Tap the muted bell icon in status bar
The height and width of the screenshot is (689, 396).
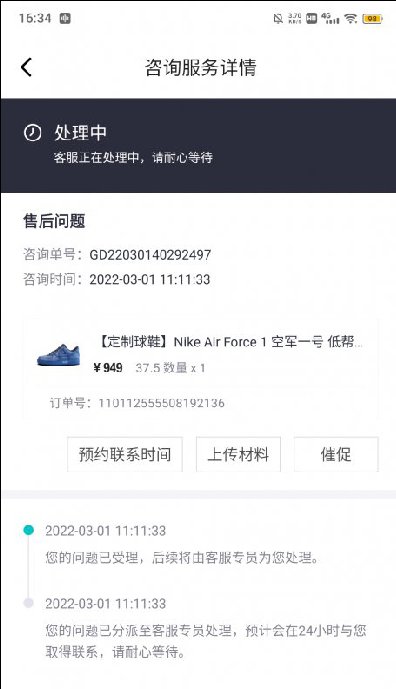(278, 18)
